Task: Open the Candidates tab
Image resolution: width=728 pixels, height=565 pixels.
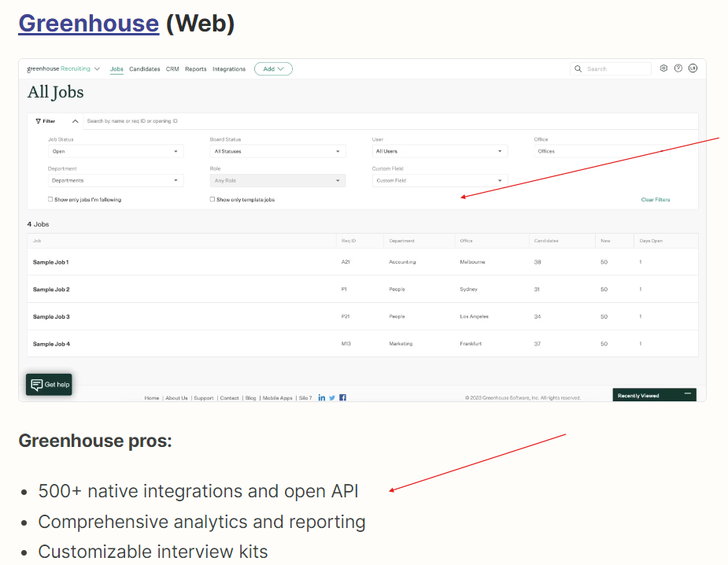Action: (x=144, y=69)
